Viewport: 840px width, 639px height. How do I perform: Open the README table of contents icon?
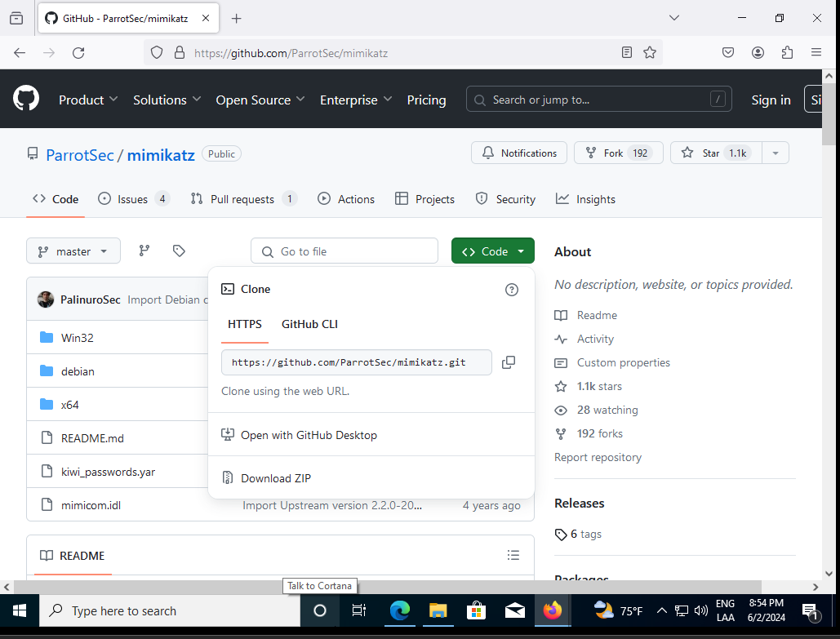pyautogui.click(x=513, y=555)
